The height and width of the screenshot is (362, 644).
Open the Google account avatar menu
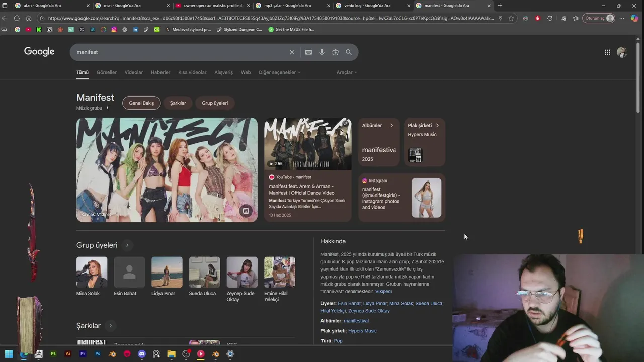(622, 52)
